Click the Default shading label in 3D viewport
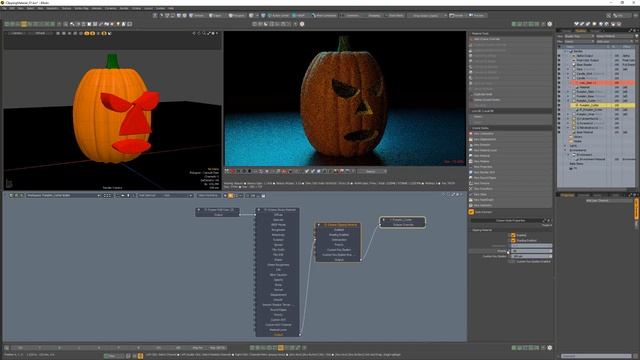The image size is (640, 360). 40,33
